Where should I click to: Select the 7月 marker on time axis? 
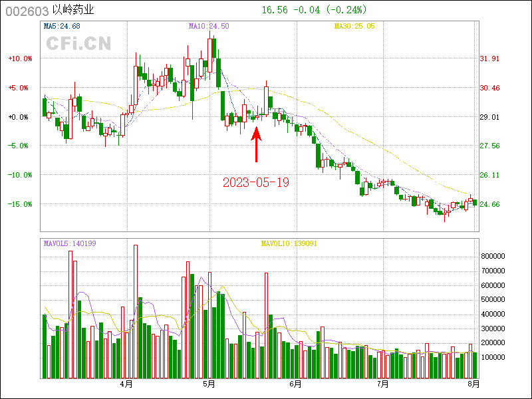click(x=382, y=384)
